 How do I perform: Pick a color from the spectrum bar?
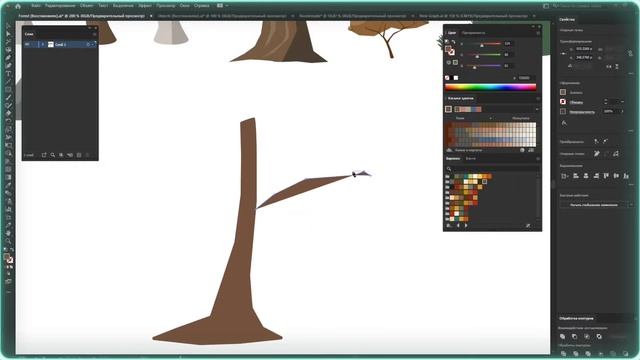pyautogui.click(x=491, y=87)
